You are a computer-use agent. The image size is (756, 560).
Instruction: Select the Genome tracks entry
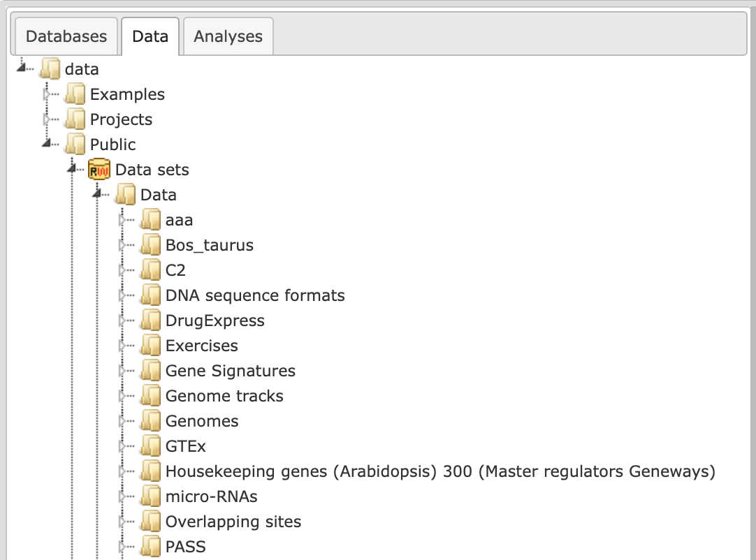tap(224, 396)
